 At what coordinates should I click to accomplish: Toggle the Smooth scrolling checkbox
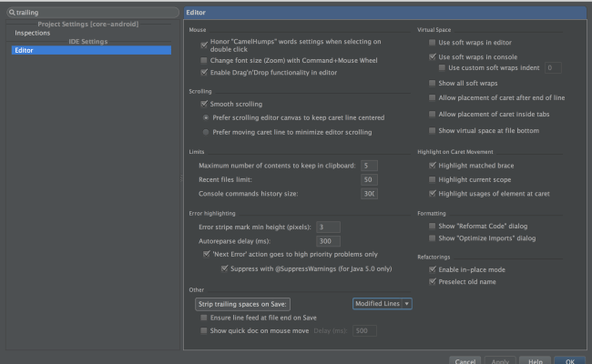coord(204,104)
